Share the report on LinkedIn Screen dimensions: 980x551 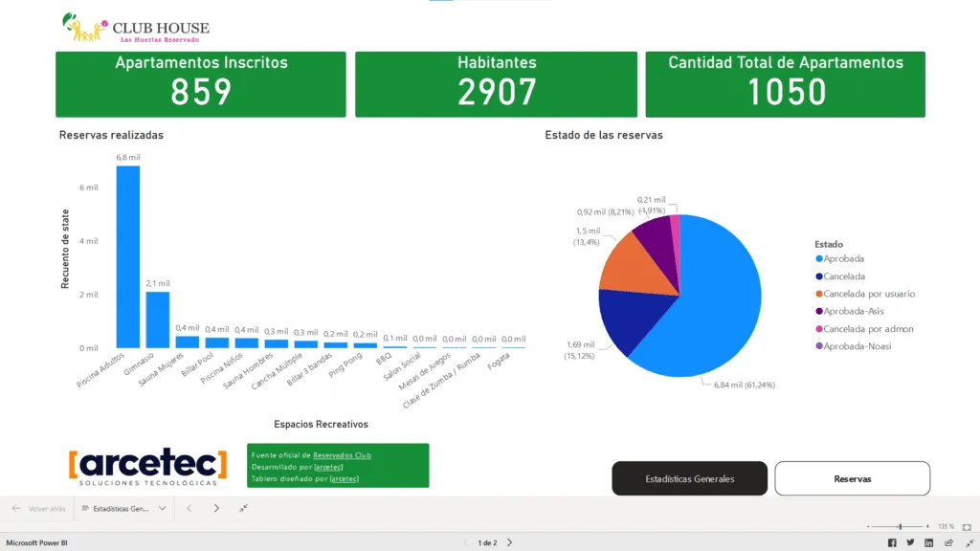click(929, 542)
